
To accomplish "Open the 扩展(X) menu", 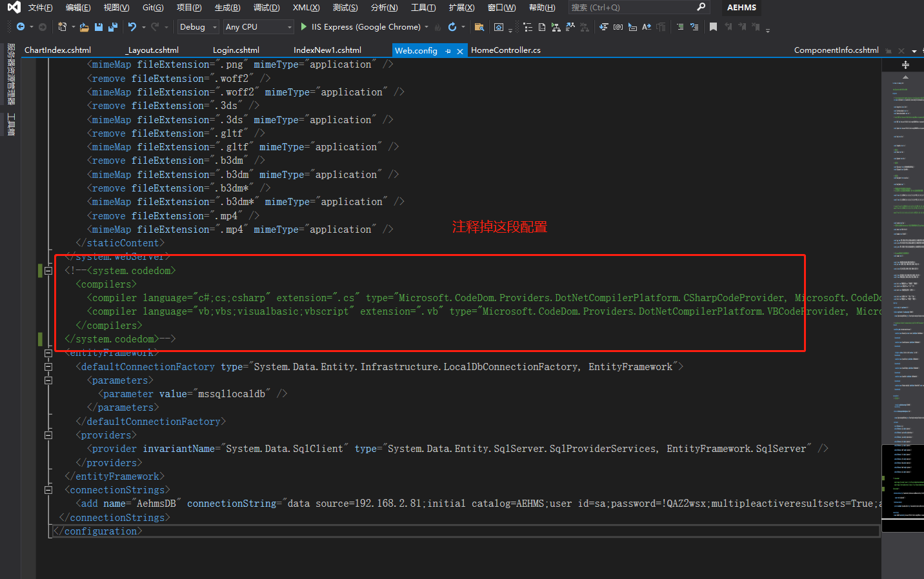I will [461, 8].
